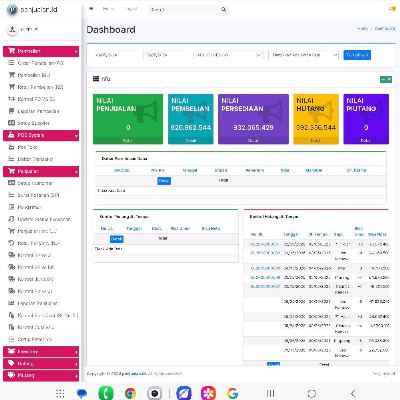
Task: Open the Phone app in the dock
Action: click(x=106, y=393)
